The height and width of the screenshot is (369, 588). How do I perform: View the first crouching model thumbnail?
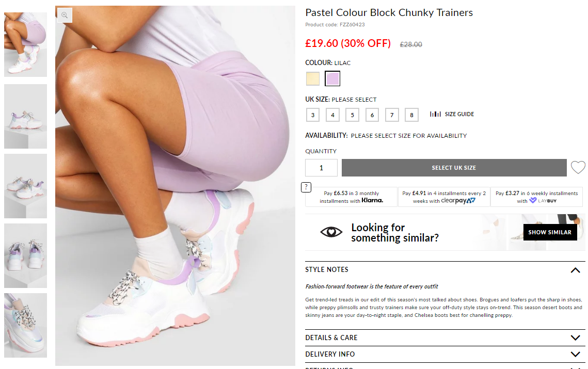click(25, 44)
